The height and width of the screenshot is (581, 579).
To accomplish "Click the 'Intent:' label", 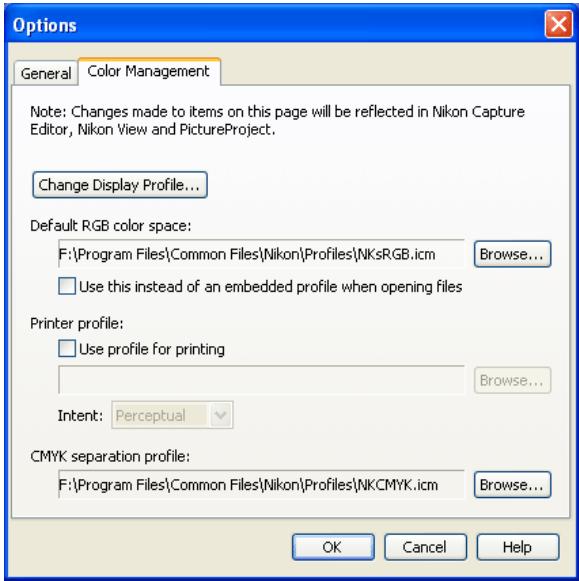I will pyautogui.click(x=80, y=415).
